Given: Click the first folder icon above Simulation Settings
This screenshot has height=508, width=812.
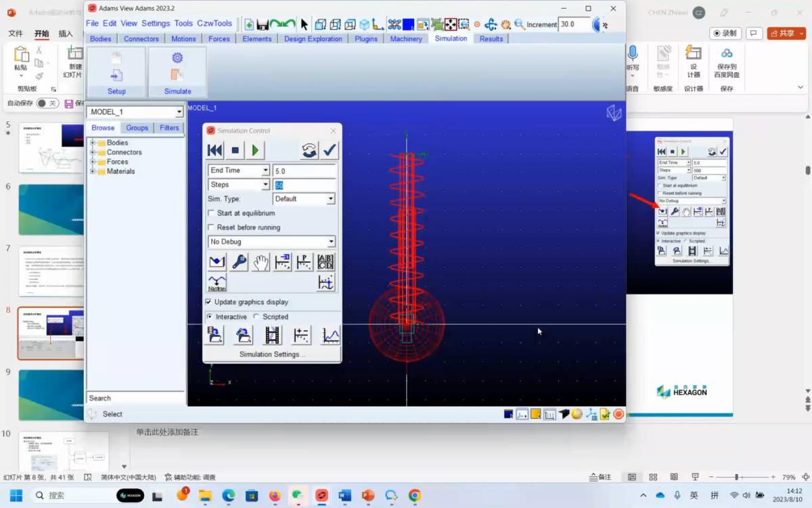Looking at the screenshot, I should pos(215,335).
